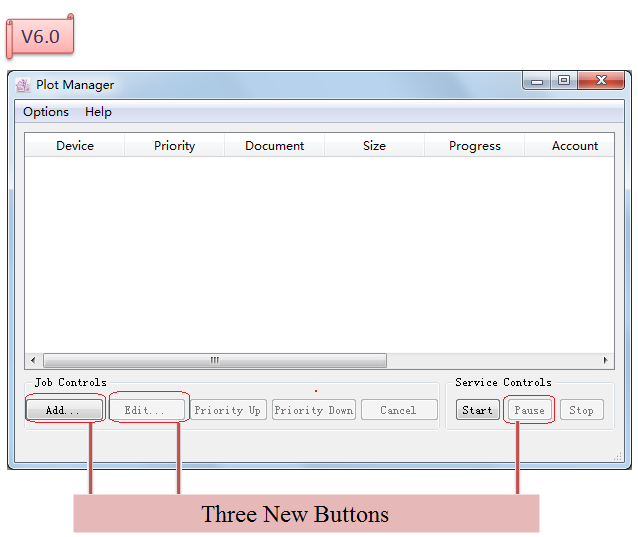Start the plot service
Viewport: 638px width, 537px height.
pos(478,410)
